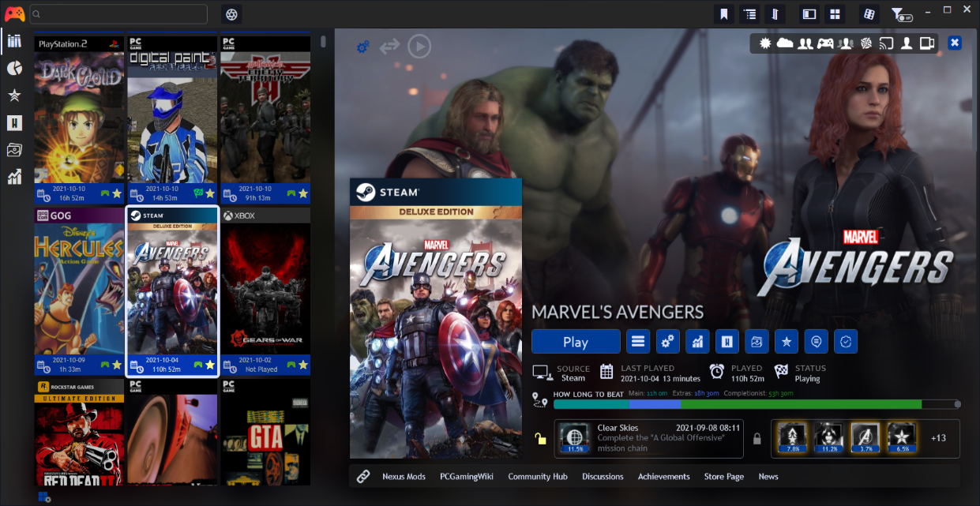Viewport: 980px width, 506px height.
Task: Click the cast streaming feature icon
Action: 887,43
